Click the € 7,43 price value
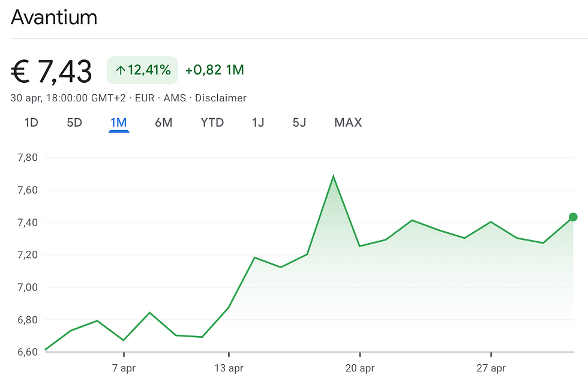 52,71
